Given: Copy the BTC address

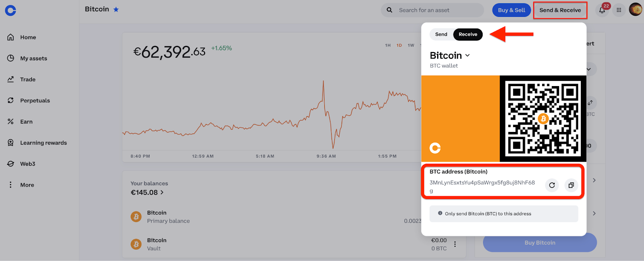Looking at the screenshot, I should coord(571,185).
